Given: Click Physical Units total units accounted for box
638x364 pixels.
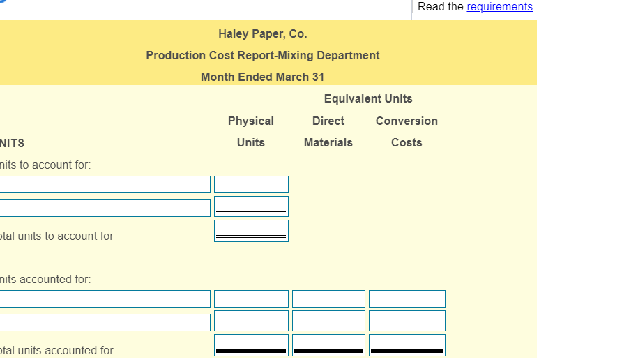Looking at the screenshot, I should [251, 345].
